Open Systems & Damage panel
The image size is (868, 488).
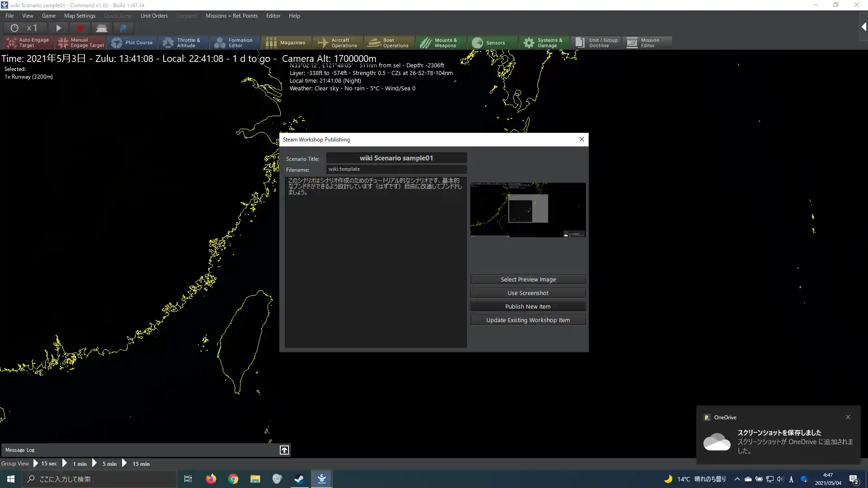(x=544, y=42)
